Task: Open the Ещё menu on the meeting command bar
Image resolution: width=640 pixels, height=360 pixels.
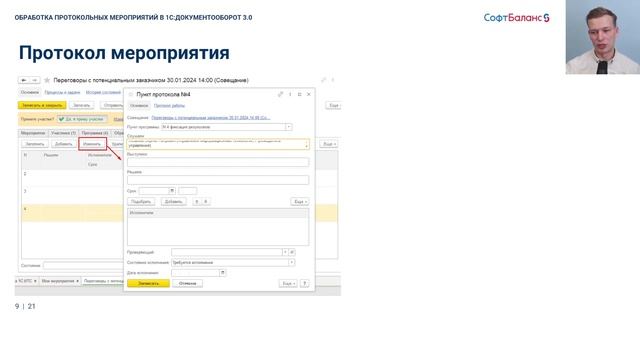Action: [333, 106]
